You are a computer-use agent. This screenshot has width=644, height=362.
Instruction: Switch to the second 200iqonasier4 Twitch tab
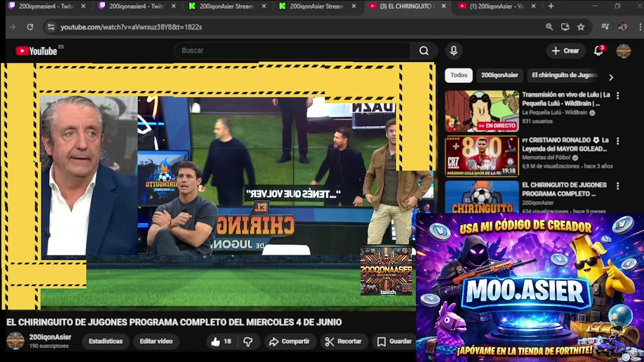click(x=136, y=6)
